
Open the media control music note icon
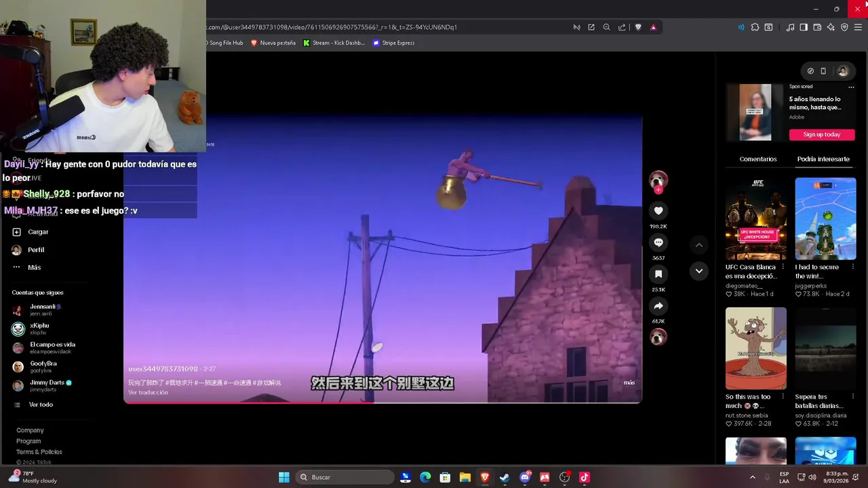point(790,27)
